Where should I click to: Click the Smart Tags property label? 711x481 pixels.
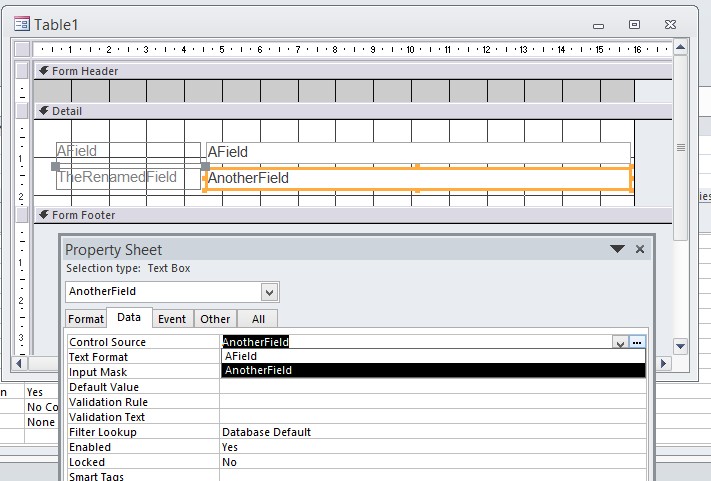coord(96,476)
